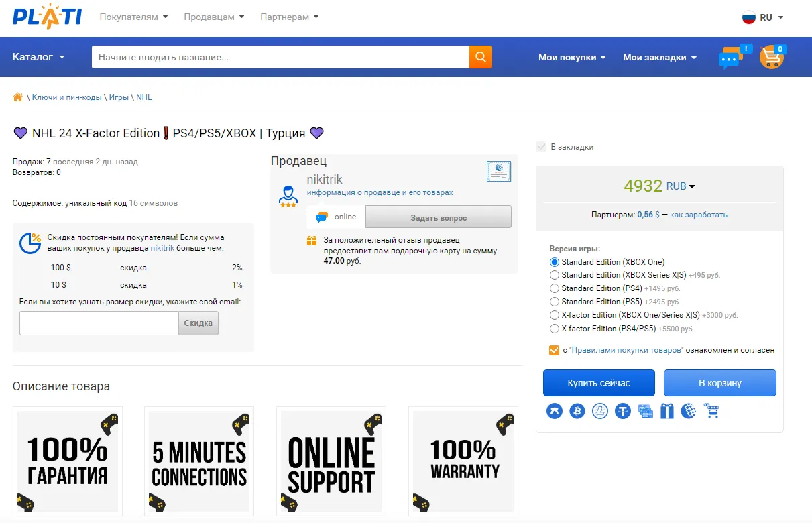Open the Покупателям dropdown menu
The height and width of the screenshot is (523, 812).
point(133,17)
